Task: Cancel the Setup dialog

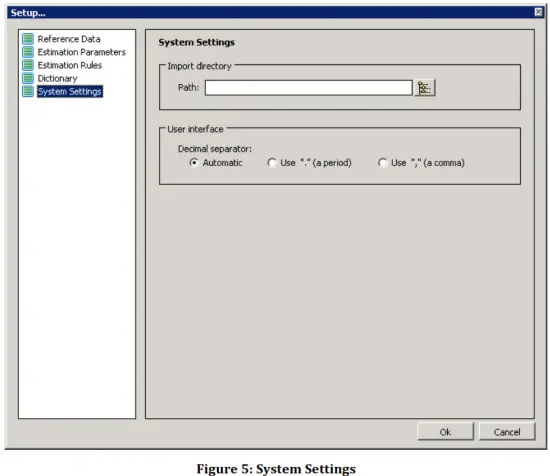Action: (507, 432)
